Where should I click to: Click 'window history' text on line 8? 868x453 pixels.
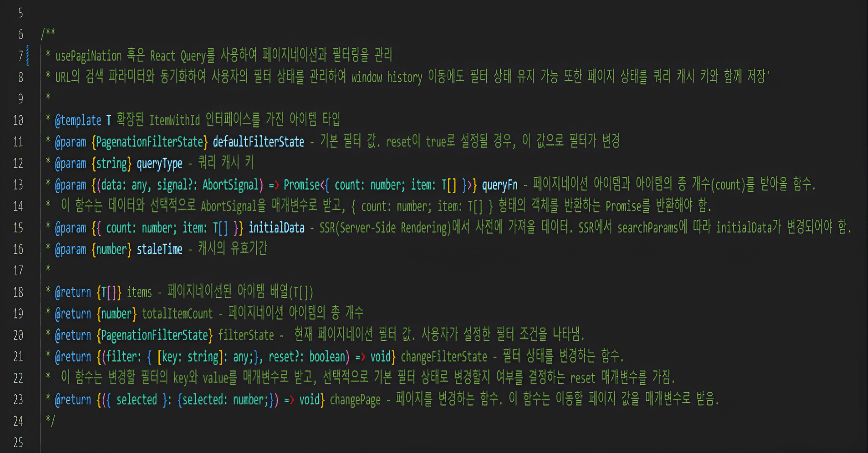point(386,77)
